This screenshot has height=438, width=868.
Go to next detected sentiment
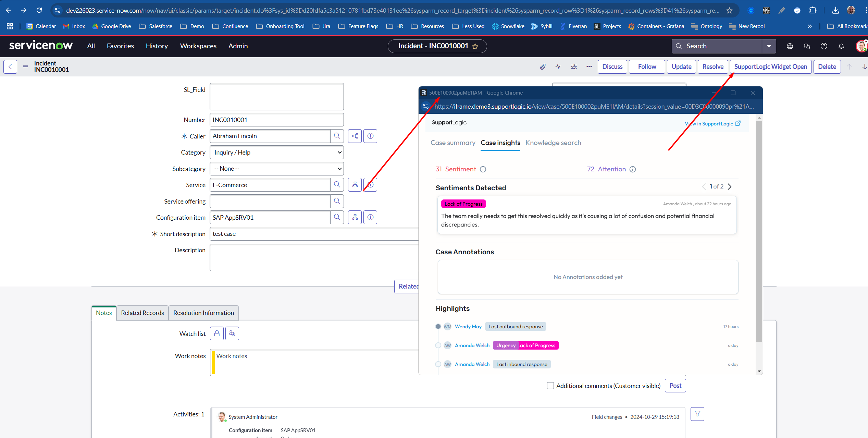pyautogui.click(x=730, y=187)
